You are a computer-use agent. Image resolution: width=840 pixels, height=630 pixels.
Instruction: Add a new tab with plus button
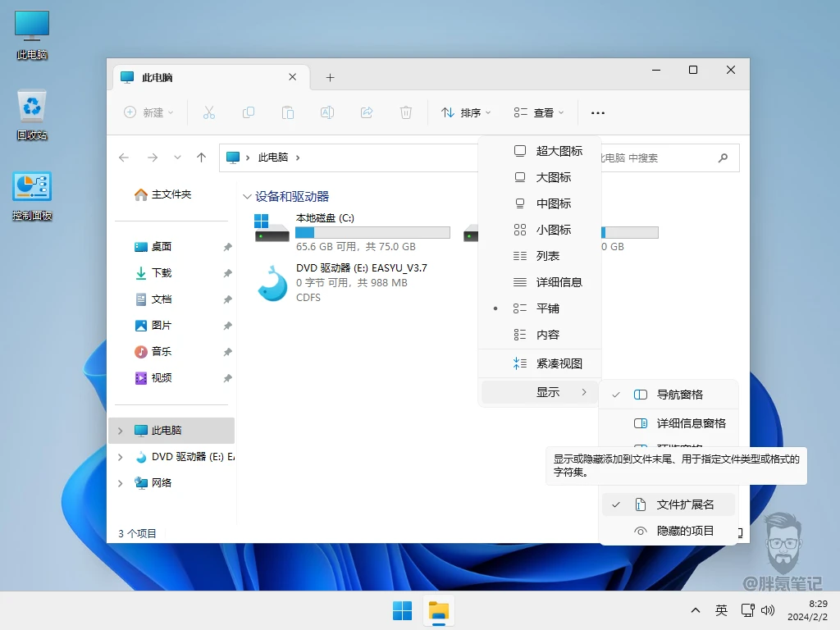[330, 78]
